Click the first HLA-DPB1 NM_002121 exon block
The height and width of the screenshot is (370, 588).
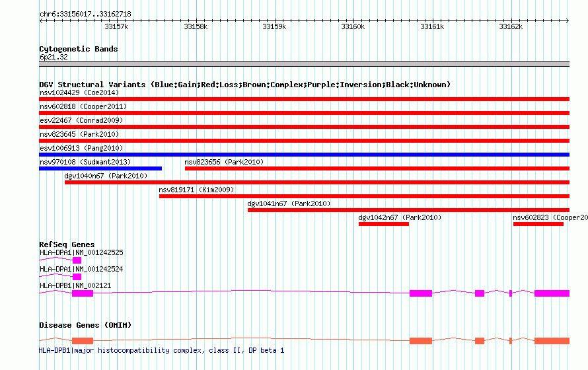point(83,293)
